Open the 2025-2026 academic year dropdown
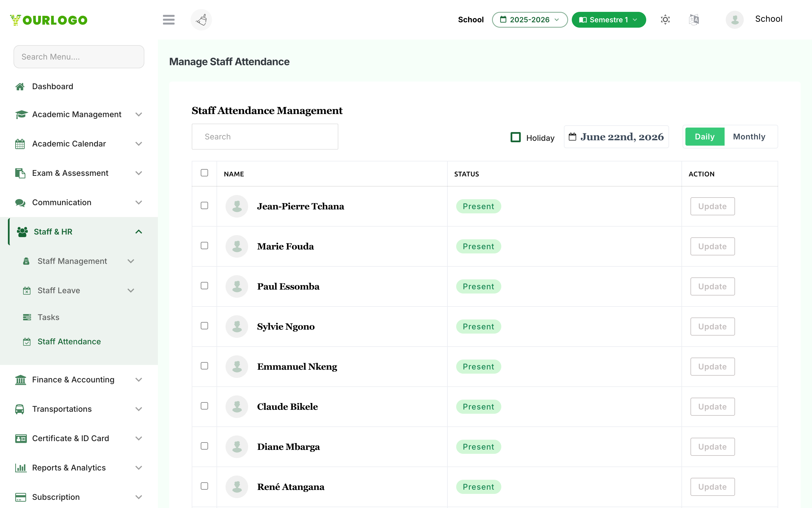This screenshot has height=508, width=812. (529, 19)
